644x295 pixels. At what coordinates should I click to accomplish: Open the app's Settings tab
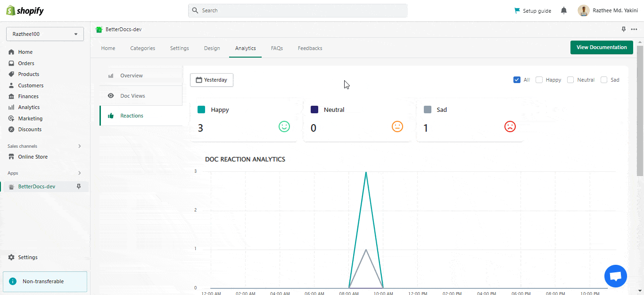(180, 48)
